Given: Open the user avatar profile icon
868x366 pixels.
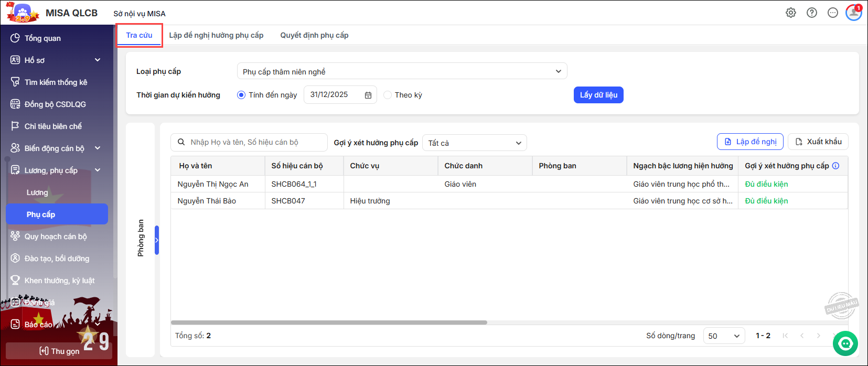Looking at the screenshot, I should click(x=853, y=13).
